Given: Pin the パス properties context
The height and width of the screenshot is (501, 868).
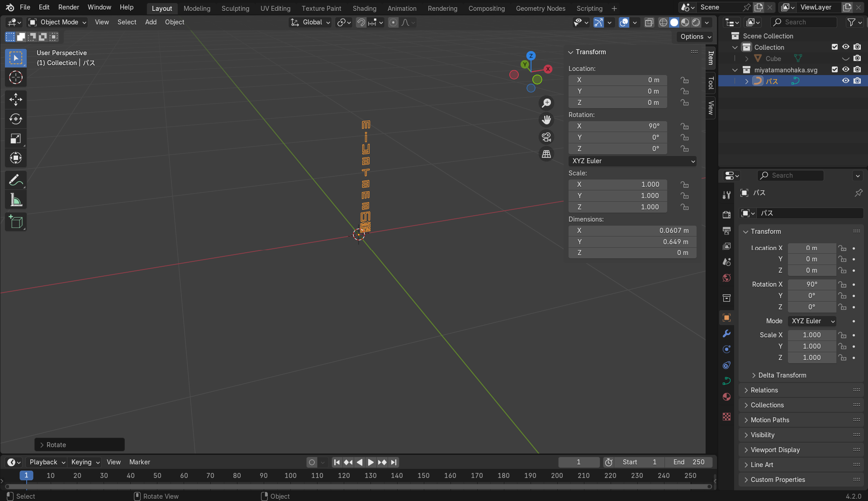Looking at the screenshot, I should [858, 193].
